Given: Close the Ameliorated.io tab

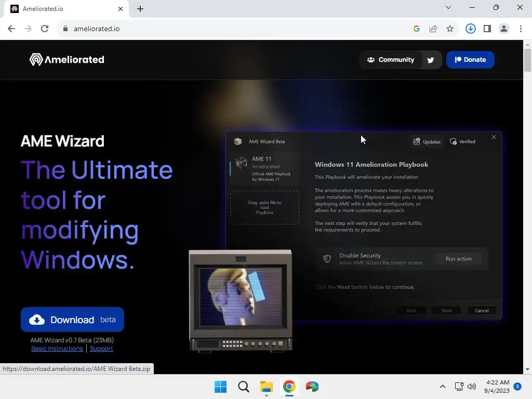Looking at the screenshot, I should 121,9.
